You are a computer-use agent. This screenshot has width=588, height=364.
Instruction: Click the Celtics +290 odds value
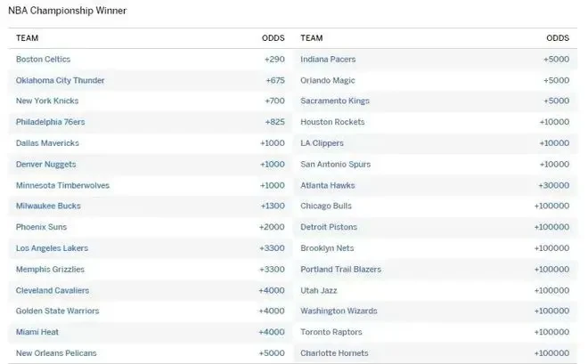[274, 59]
